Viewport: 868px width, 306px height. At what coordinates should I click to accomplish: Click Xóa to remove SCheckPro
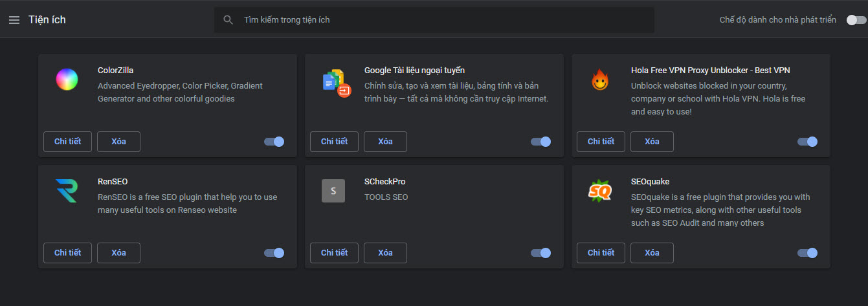click(x=385, y=253)
